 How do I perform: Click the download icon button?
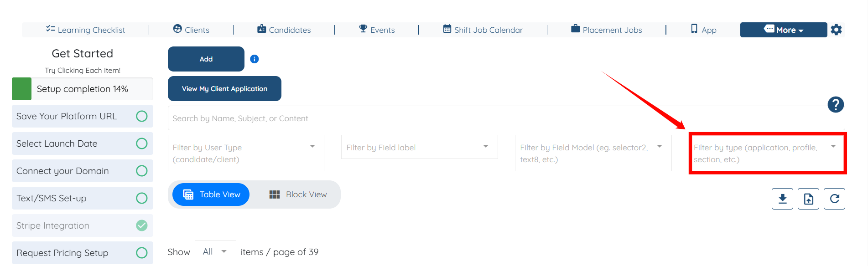782,199
